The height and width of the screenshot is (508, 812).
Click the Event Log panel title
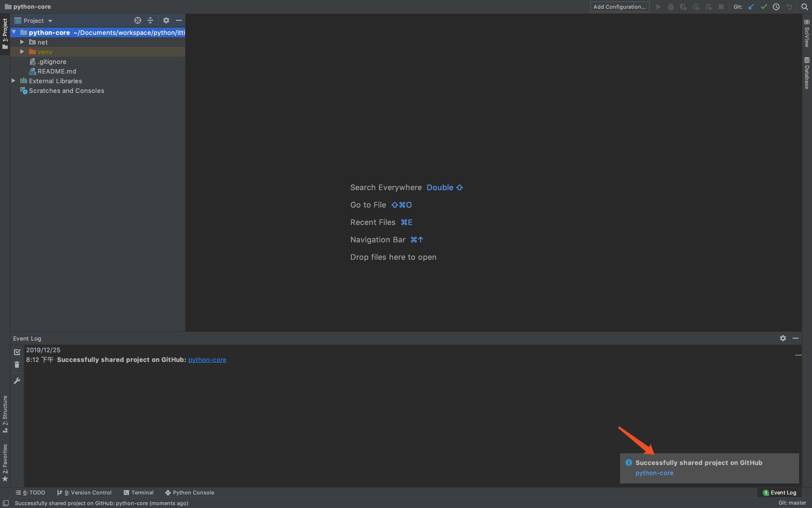tap(27, 338)
